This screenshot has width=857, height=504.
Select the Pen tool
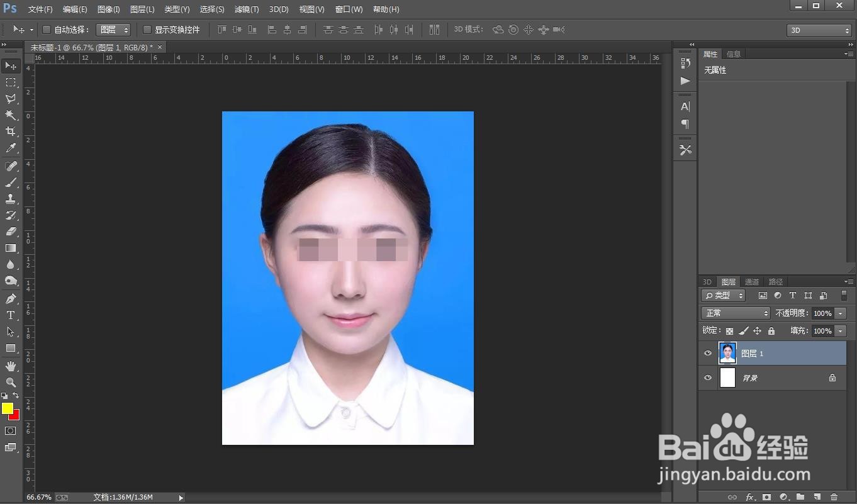(x=11, y=299)
